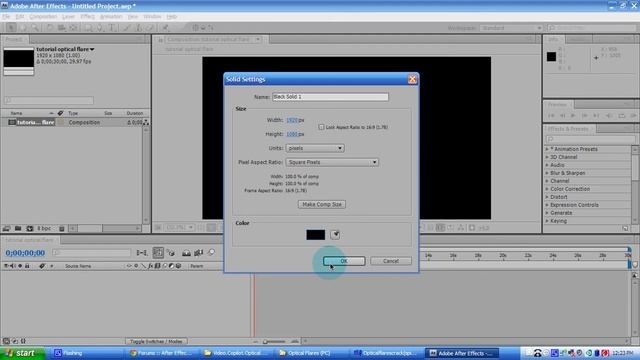
Task: Open the tutorial optical flare name dropdown arrow
Action: coord(92,49)
